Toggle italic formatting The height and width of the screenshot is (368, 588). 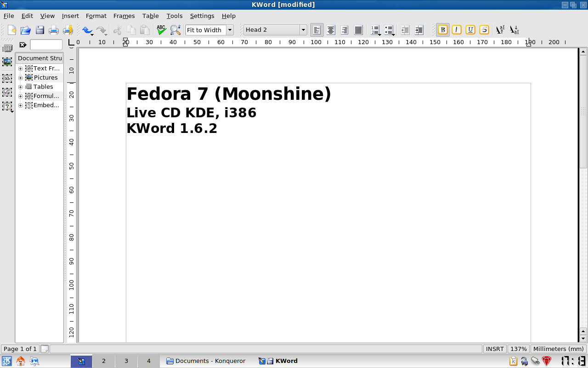[x=457, y=30]
